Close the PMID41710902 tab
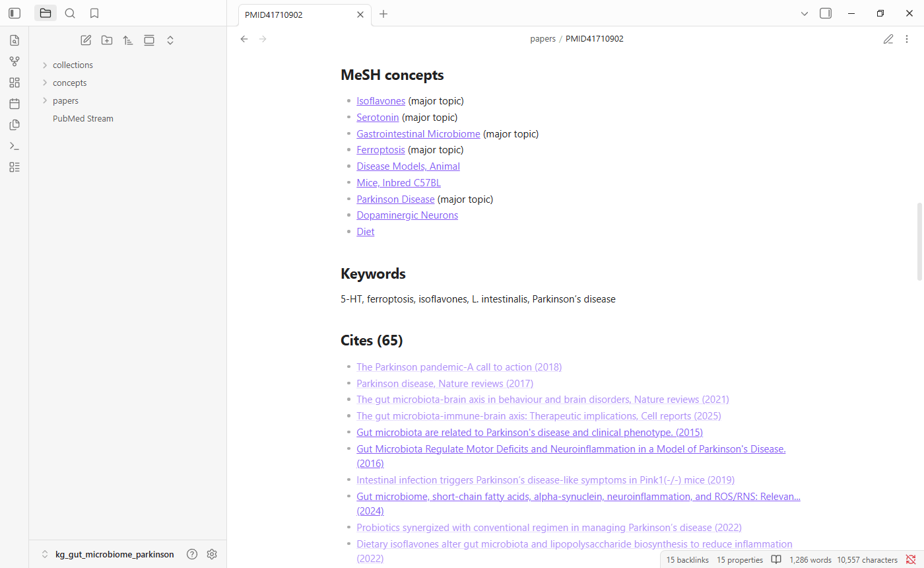Image resolution: width=924 pixels, height=568 pixels. 360,14
